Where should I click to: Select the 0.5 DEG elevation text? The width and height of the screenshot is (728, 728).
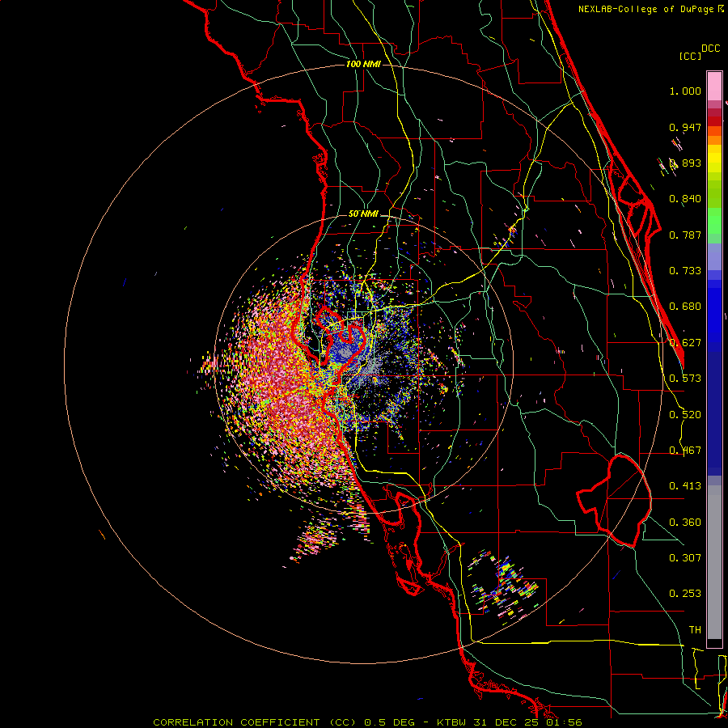tap(388, 722)
